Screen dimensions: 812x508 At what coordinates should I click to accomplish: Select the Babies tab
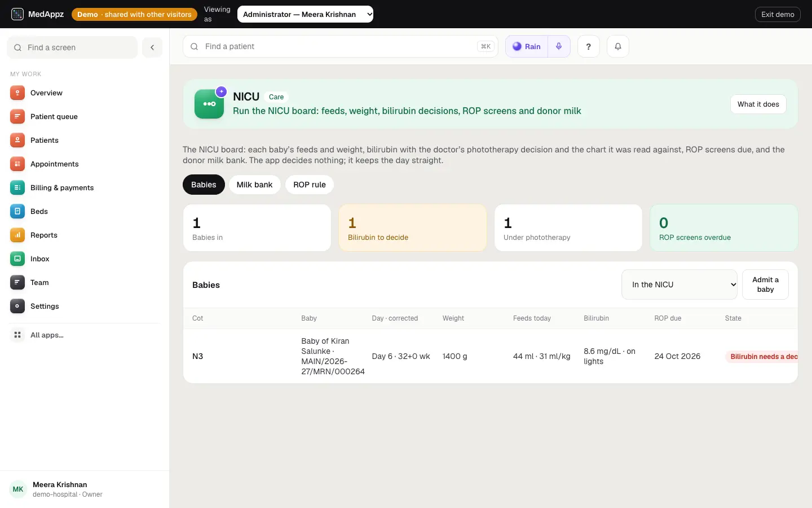point(204,185)
